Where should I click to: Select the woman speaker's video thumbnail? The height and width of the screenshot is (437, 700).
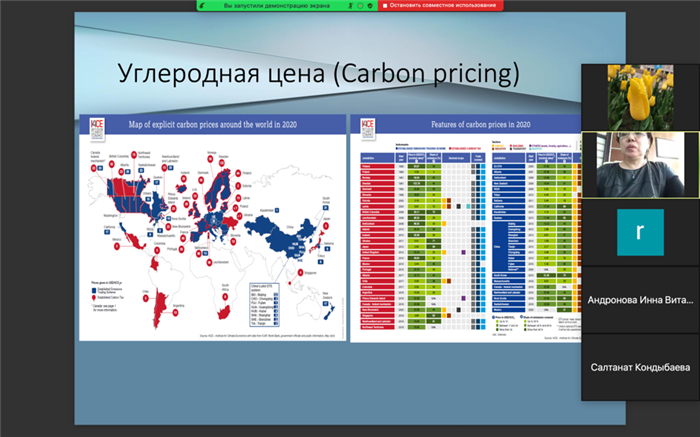coord(639,165)
